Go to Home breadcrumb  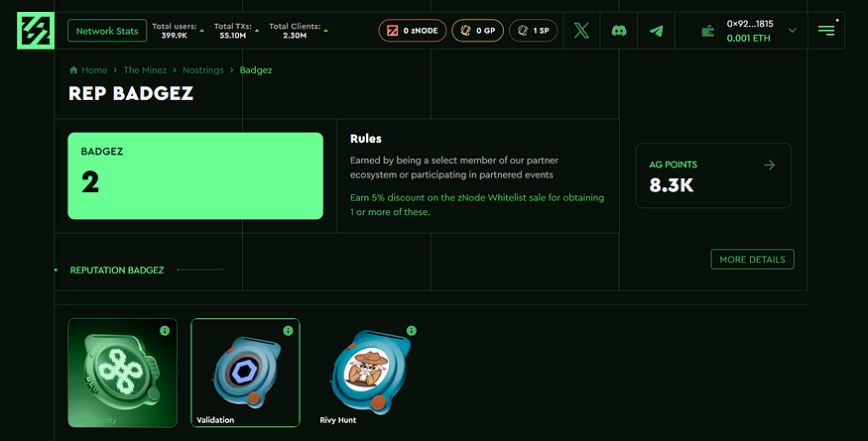pyautogui.click(x=94, y=70)
